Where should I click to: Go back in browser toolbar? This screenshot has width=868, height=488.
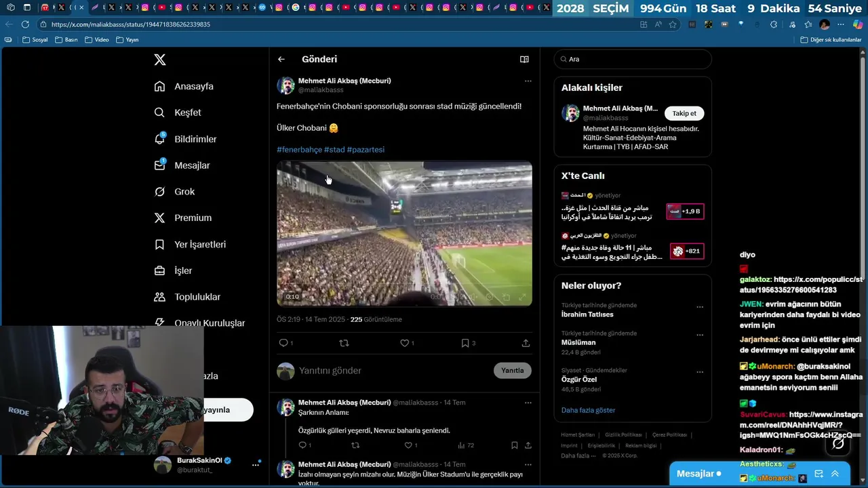click(9, 24)
